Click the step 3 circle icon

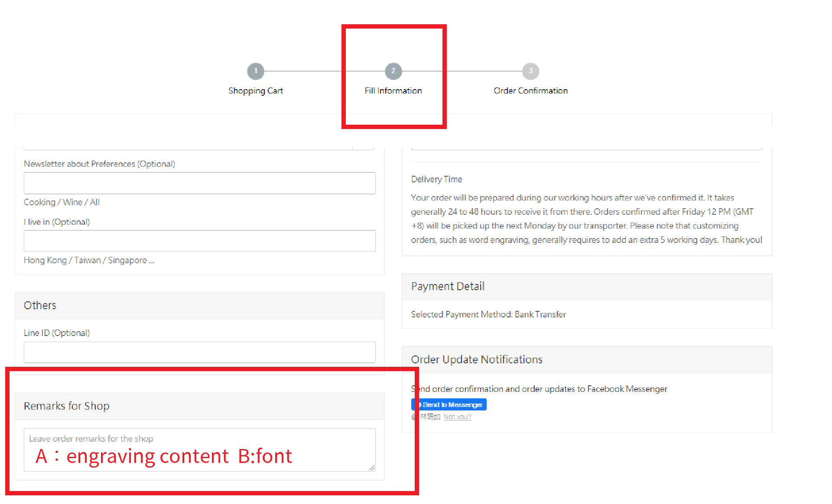[x=530, y=71]
